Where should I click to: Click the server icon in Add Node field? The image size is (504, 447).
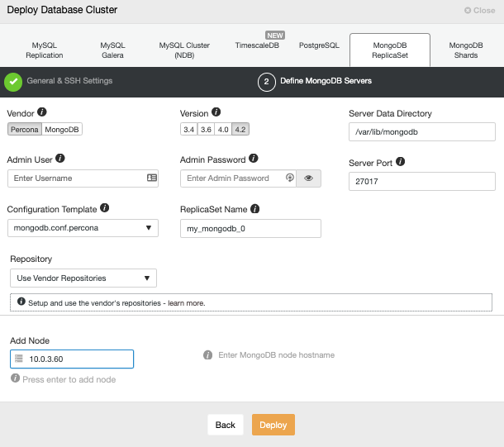pyautogui.click(x=19, y=359)
